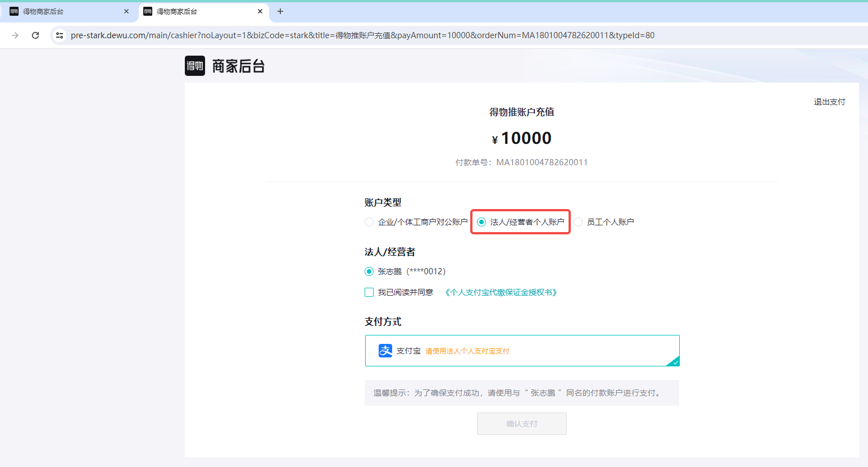868x467 pixels.
Task: Open site information icon in address bar
Action: click(x=60, y=35)
